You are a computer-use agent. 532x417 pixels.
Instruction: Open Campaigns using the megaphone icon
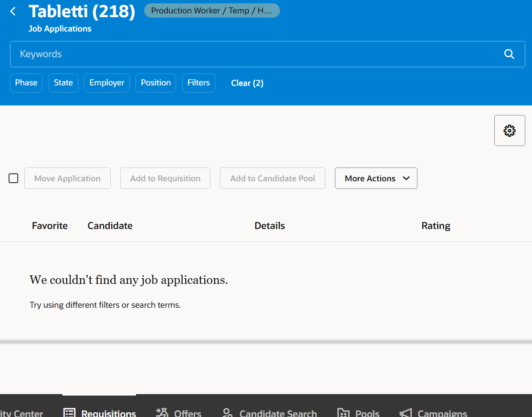(x=405, y=413)
